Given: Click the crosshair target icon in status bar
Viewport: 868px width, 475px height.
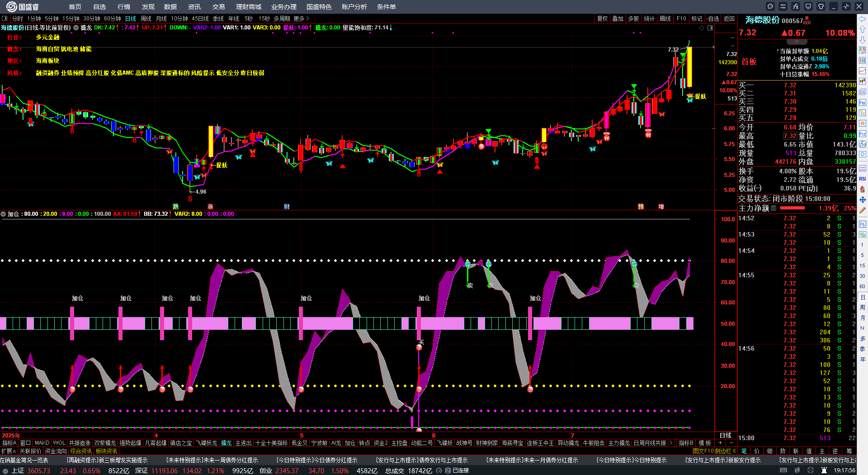Looking at the screenshot, I should (811, 470).
